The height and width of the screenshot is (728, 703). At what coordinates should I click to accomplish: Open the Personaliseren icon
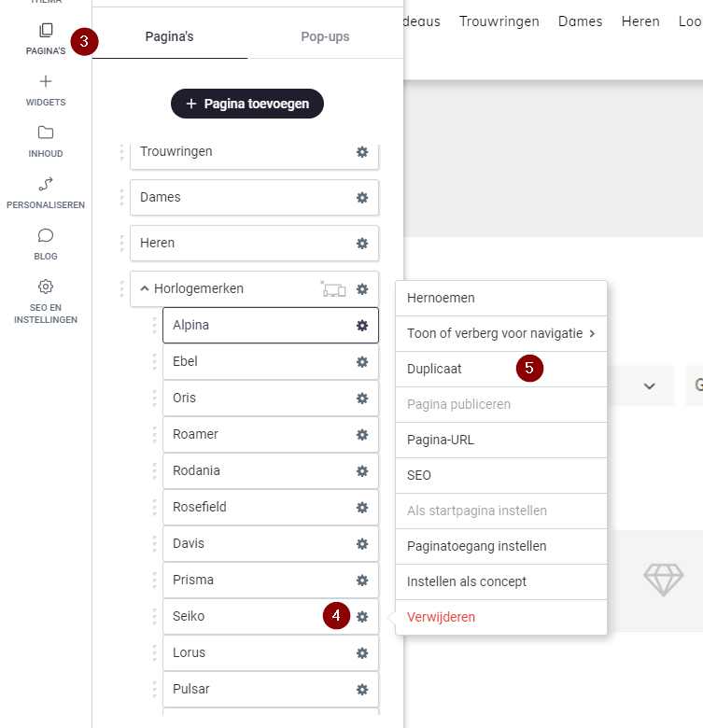click(x=46, y=184)
